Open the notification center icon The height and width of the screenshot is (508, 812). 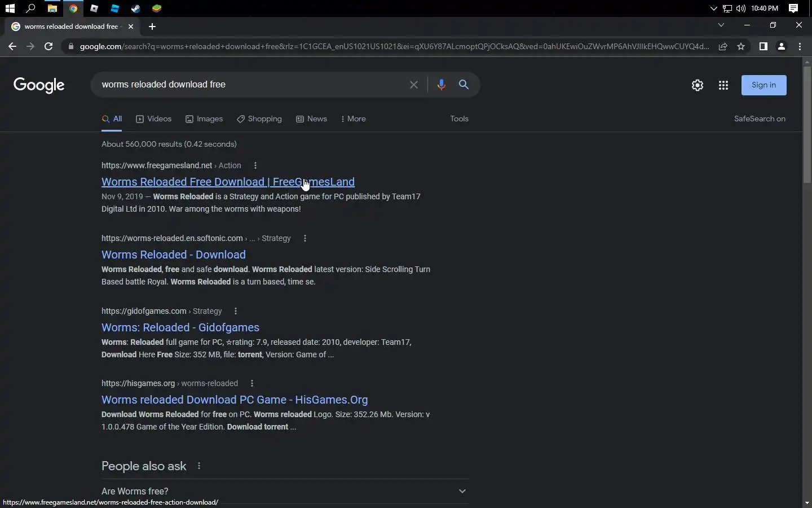point(793,8)
